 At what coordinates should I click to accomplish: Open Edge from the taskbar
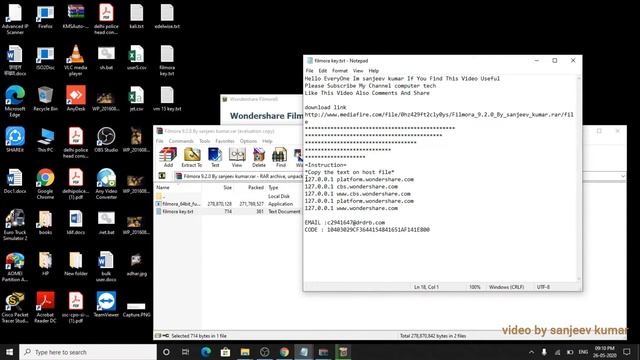pos(206,351)
